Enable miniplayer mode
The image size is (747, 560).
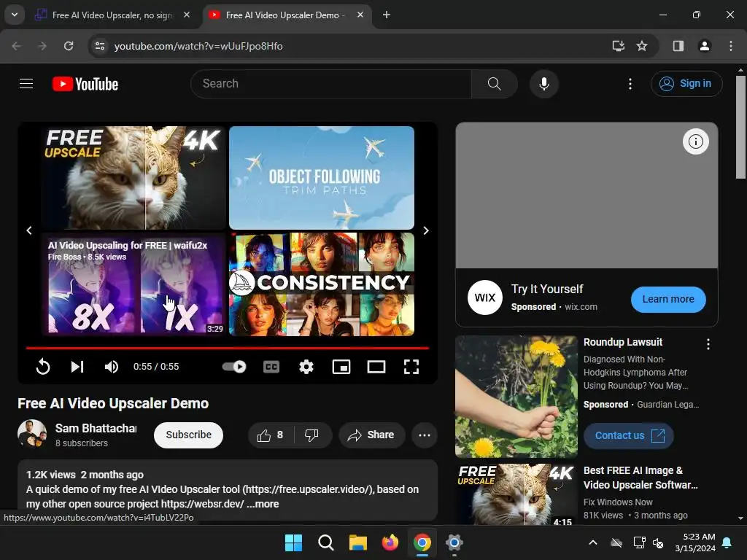point(341,367)
